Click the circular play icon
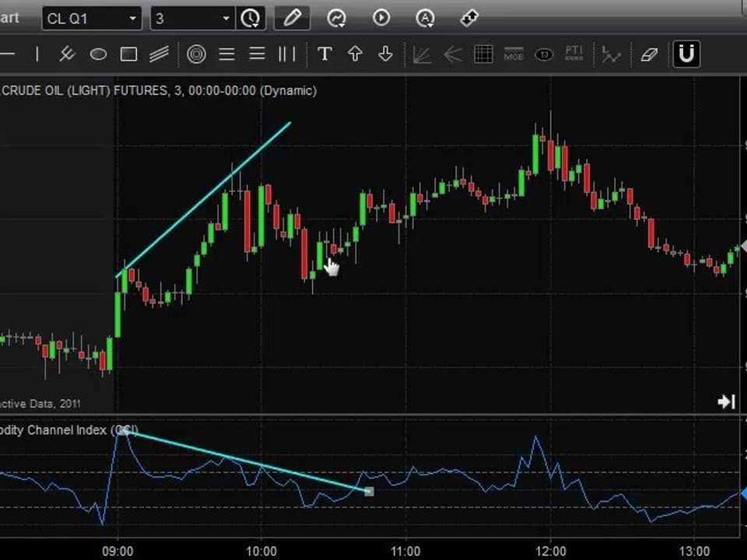The width and height of the screenshot is (747, 560). pyautogui.click(x=381, y=18)
